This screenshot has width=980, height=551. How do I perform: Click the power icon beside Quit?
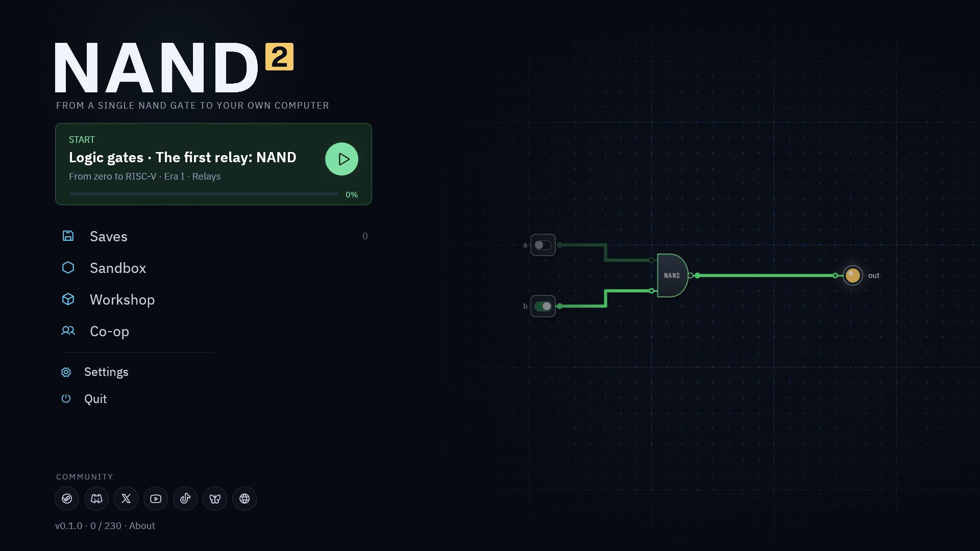click(x=66, y=398)
